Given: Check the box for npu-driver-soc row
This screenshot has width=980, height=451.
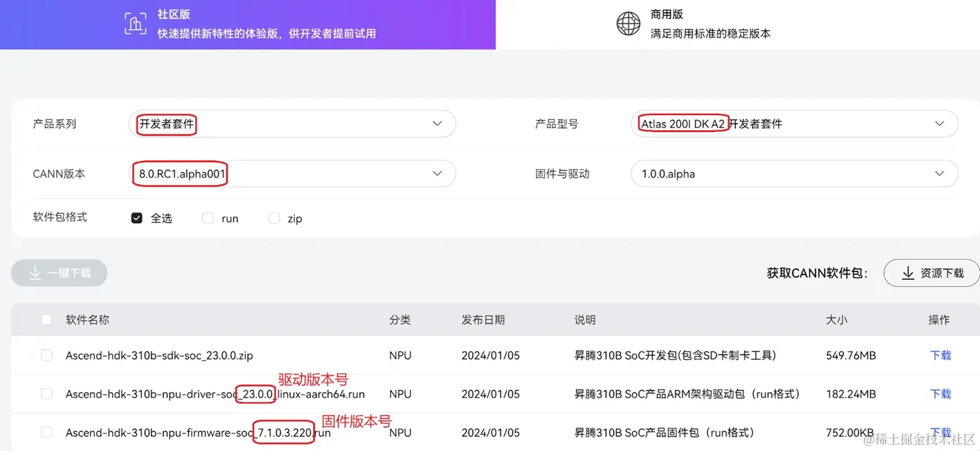Looking at the screenshot, I should 46,394.
